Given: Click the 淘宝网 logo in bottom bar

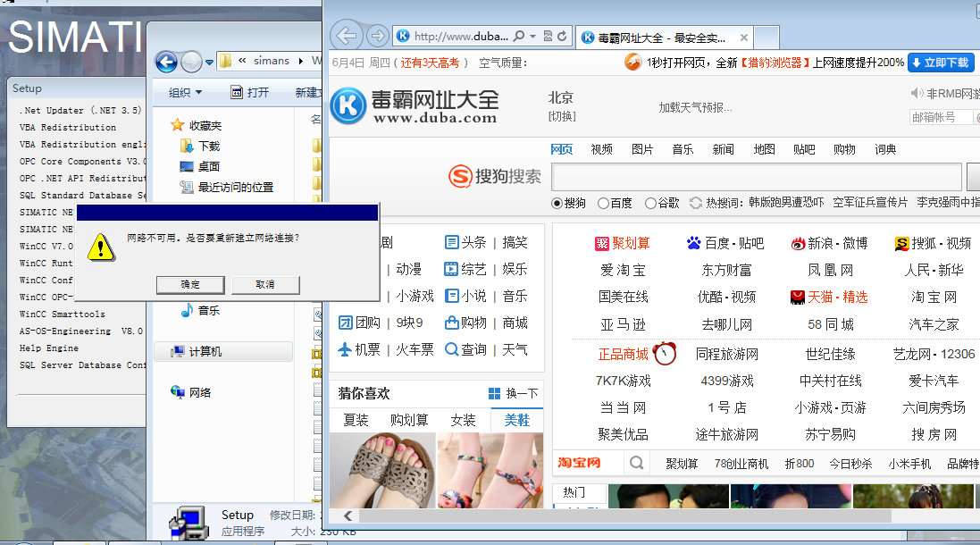Looking at the screenshot, I should pos(579,463).
